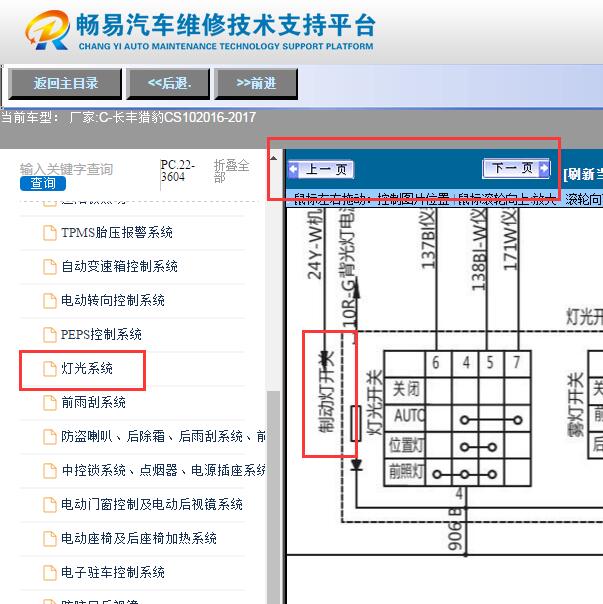Screen dimensions: 603x604
Task: Click the sidebar vertical scrollbar thumb
Action: tap(274, 497)
